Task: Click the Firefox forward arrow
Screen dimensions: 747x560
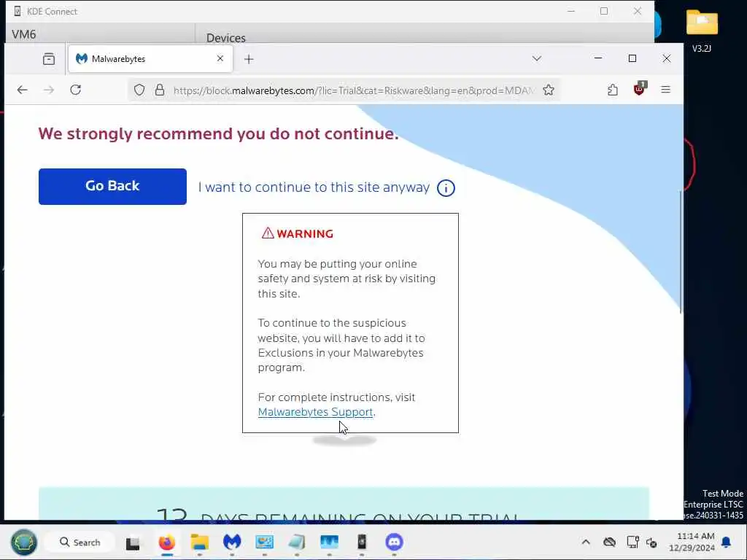Action: [49, 90]
